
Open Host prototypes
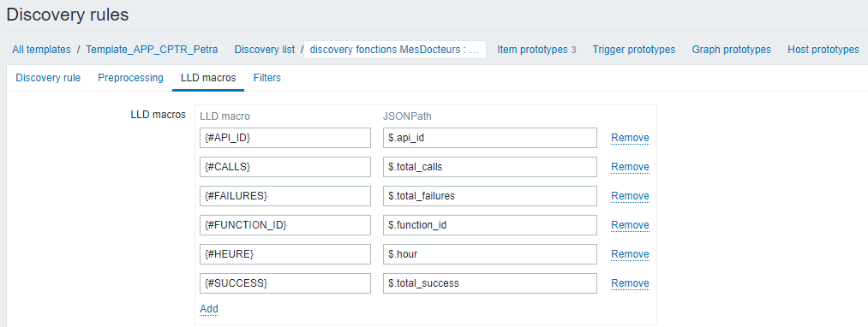click(x=823, y=50)
